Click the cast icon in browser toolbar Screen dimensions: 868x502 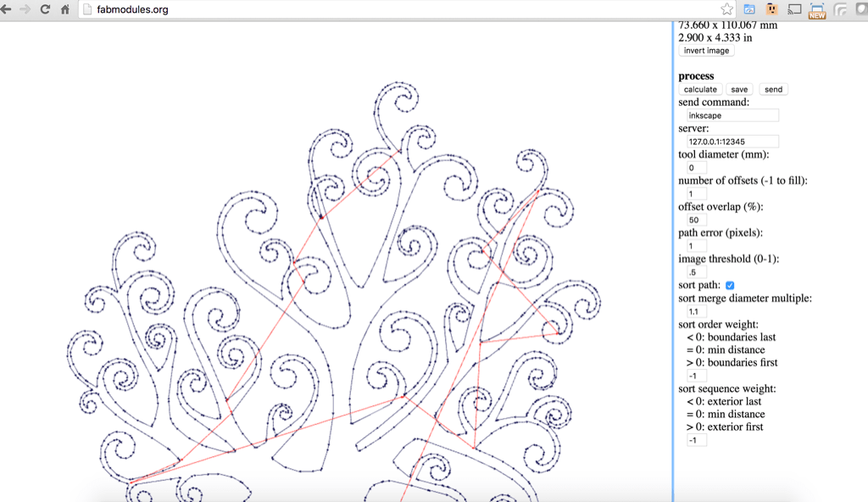coord(794,9)
